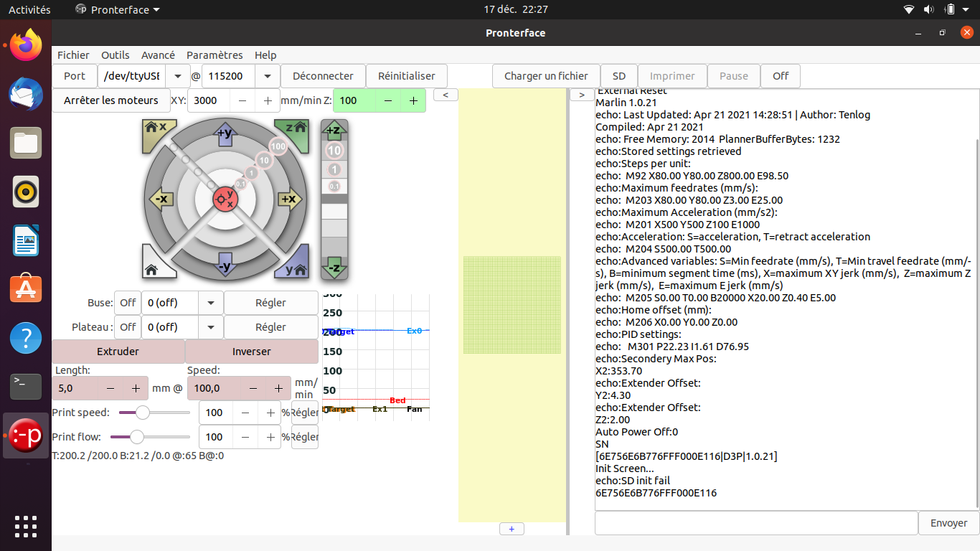Viewport: 980px width, 551px height.
Task: Adjust the Print speed slider
Action: click(142, 413)
